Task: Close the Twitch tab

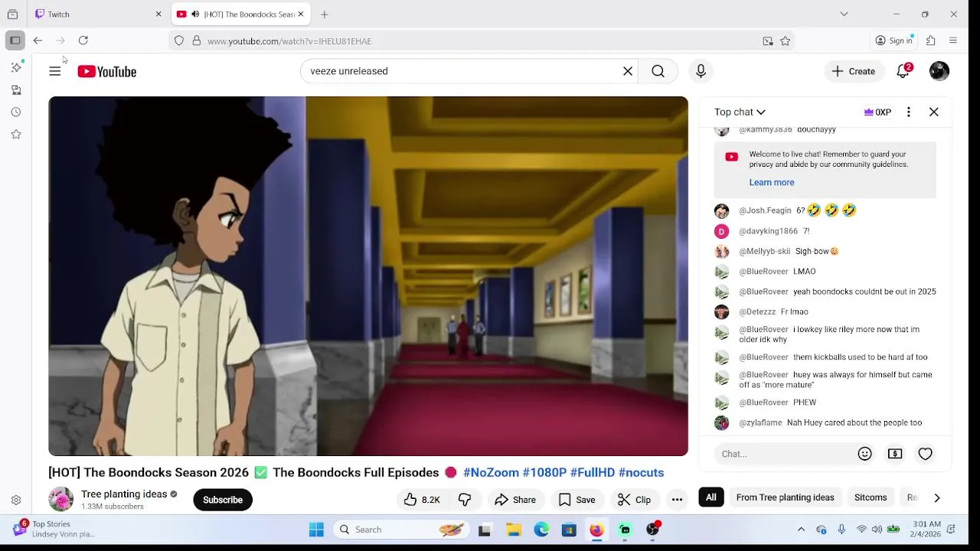Action: tap(158, 14)
